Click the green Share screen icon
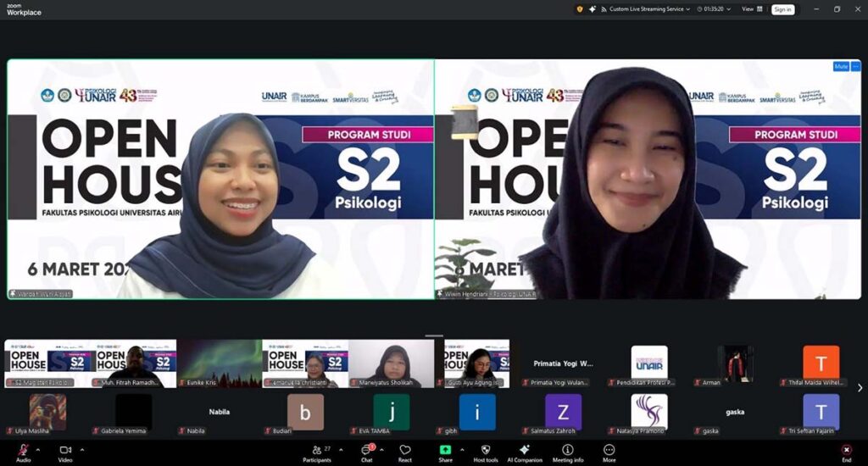Screen dimensions: 868x466 pyautogui.click(x=445, y=450)
